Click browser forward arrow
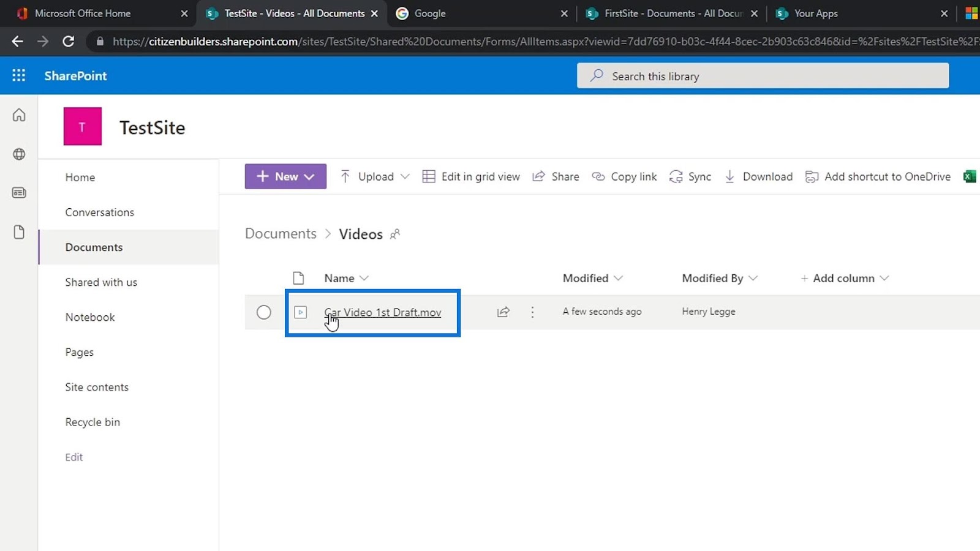Image resolution: width=980 pixels, height=551 pixels. [x=43, y=41]
